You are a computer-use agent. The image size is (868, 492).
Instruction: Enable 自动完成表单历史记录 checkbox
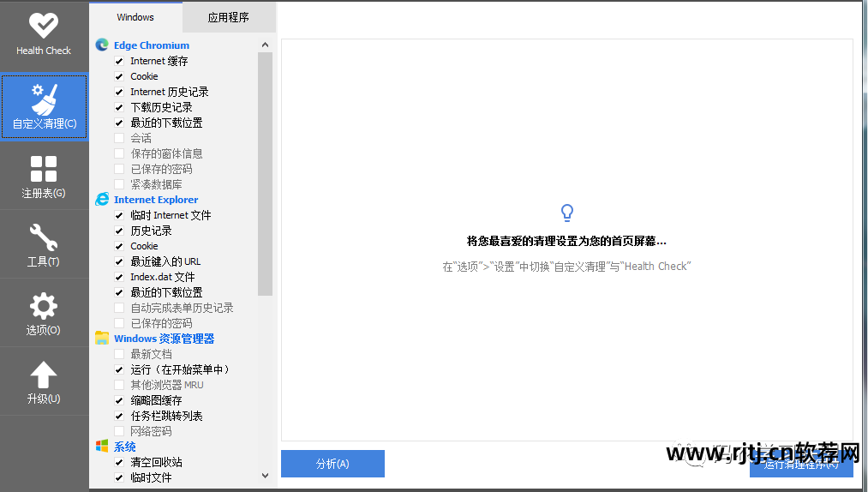[119, 308]
